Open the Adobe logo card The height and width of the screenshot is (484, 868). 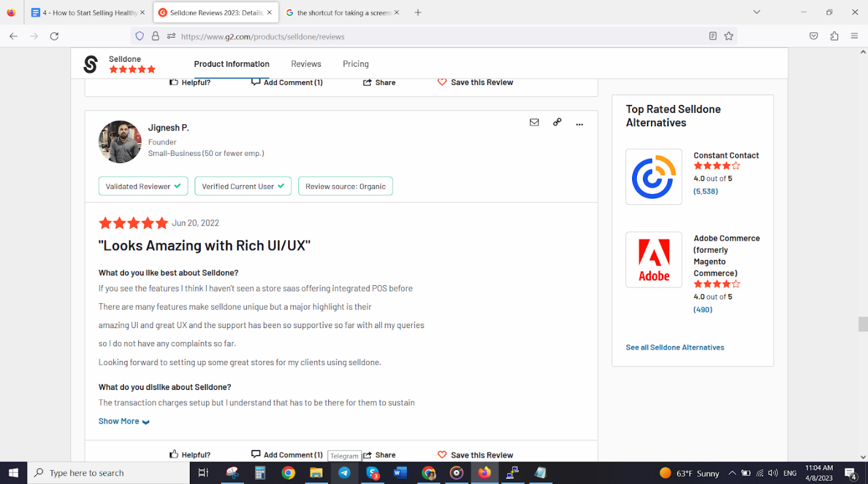tap(654, 260)
